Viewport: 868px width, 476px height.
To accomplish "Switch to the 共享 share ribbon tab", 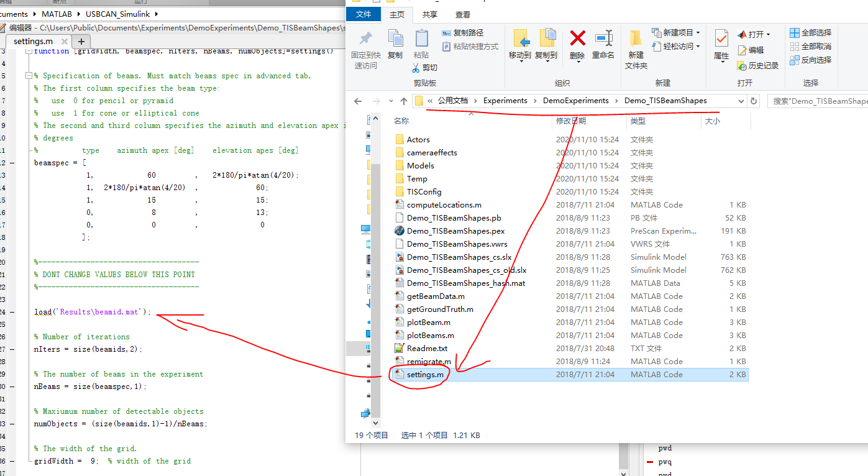I will 429,14.
